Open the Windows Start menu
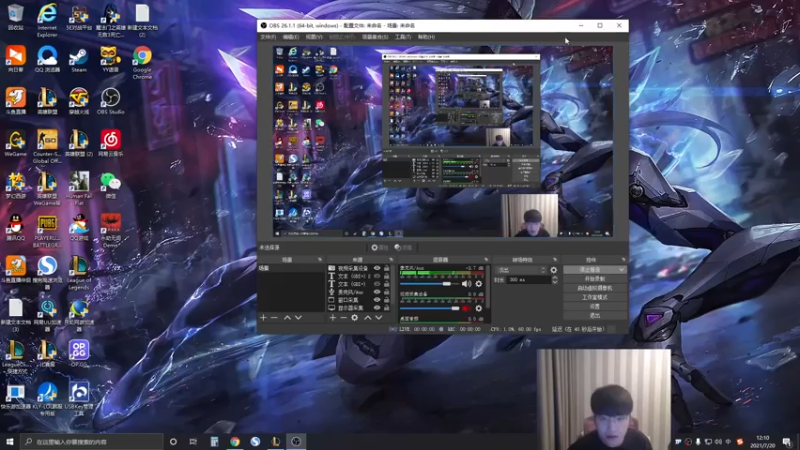Viewport: 800px width, 450px height. click(10, 441)
